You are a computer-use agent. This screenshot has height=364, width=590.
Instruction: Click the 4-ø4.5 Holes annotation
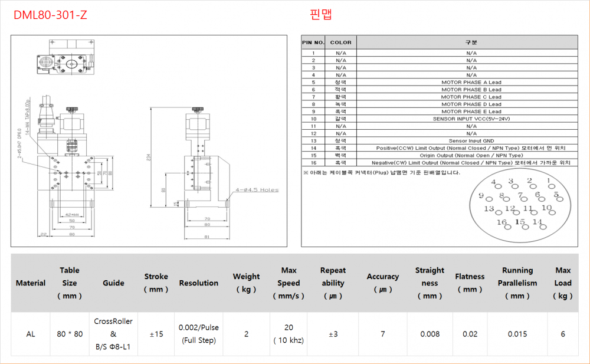click(257, 190)
